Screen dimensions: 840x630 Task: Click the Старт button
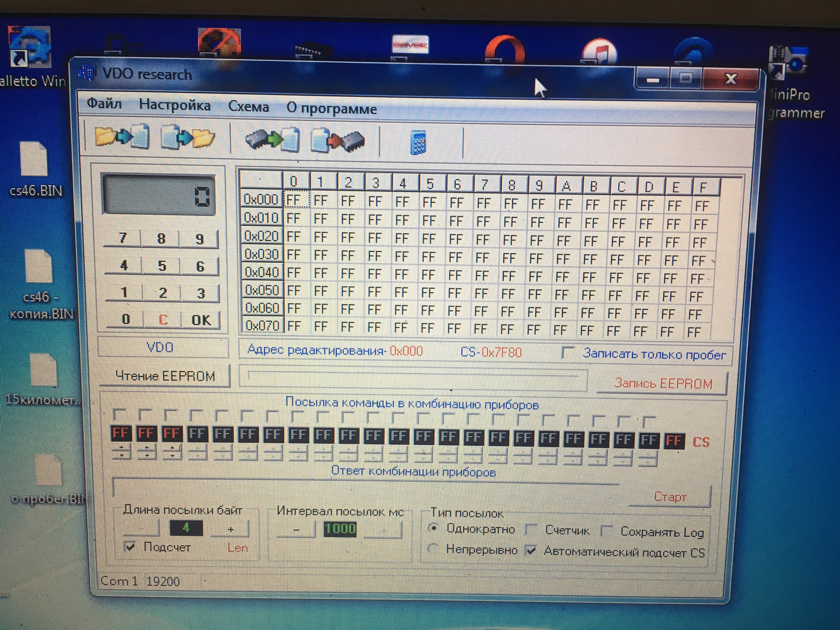tap(670, 497)
